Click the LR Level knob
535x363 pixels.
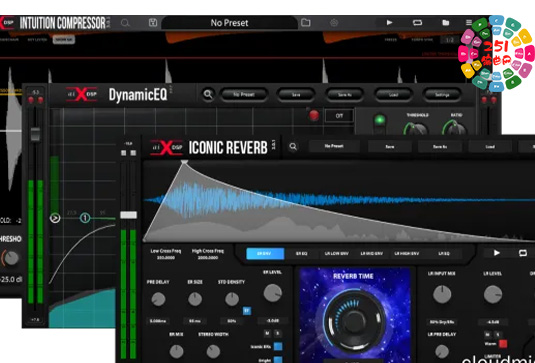click(493, 294)
